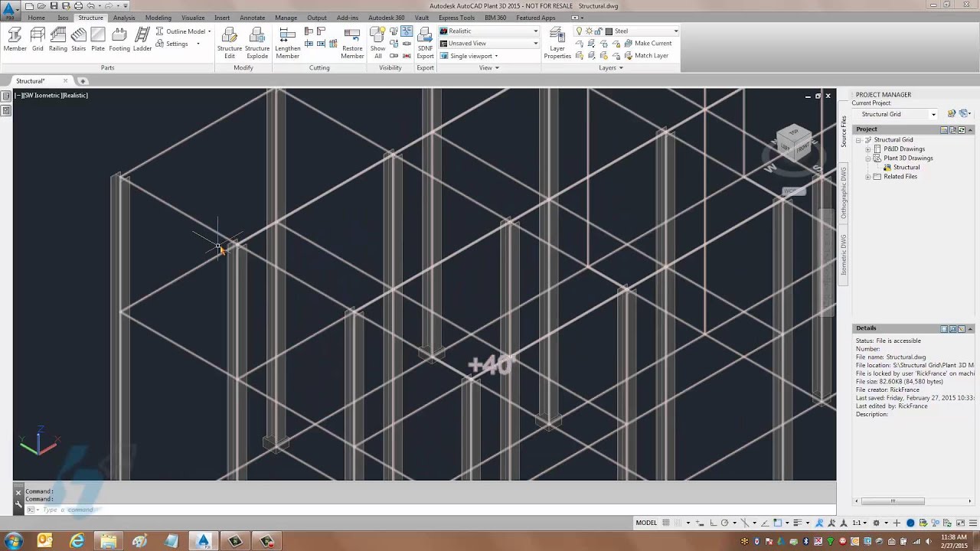Click the Make Current layer button
The height and width of the screenshot is (551, 980).
coord(646,44)
